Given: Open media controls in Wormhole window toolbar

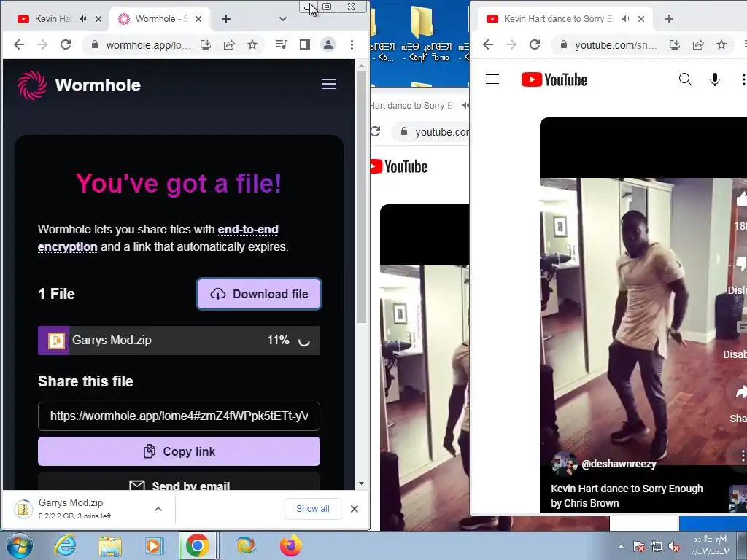Looking at the screenshot, I should [x=281, y=44].
